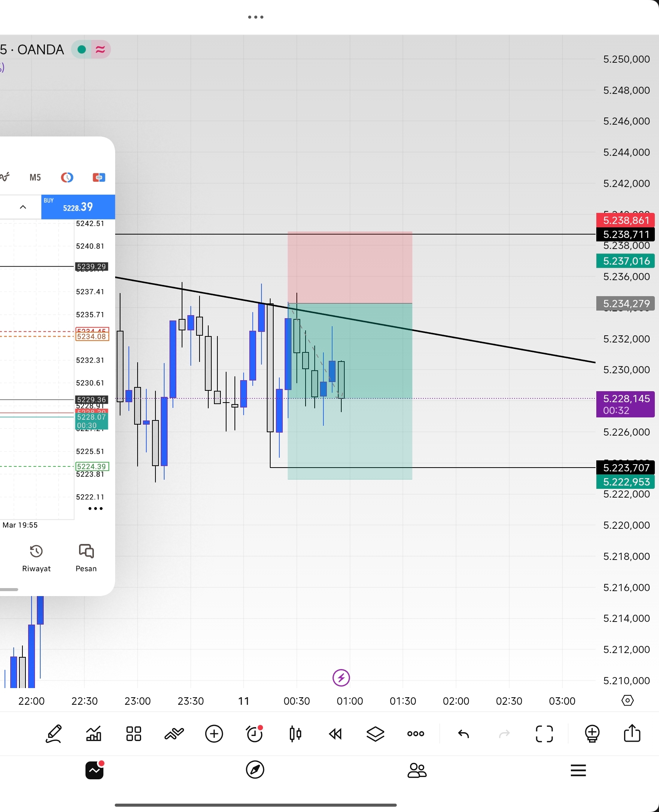Viewport: 659px width, 812px height.
Task: Open the indicators chart icon
Action: pos(93,734)
